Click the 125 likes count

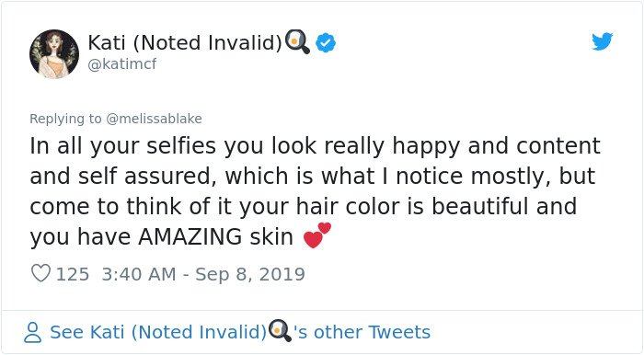[73, 274]
